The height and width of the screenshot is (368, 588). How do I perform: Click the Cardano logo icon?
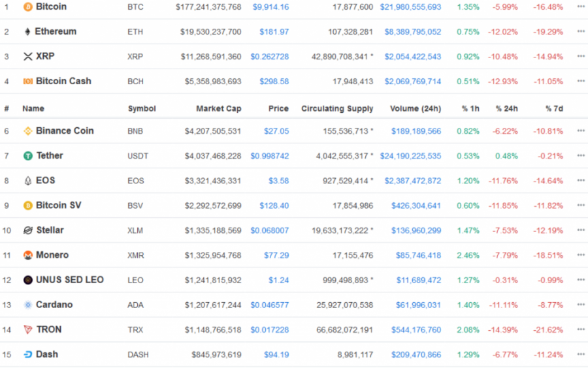tap(27, 305)
